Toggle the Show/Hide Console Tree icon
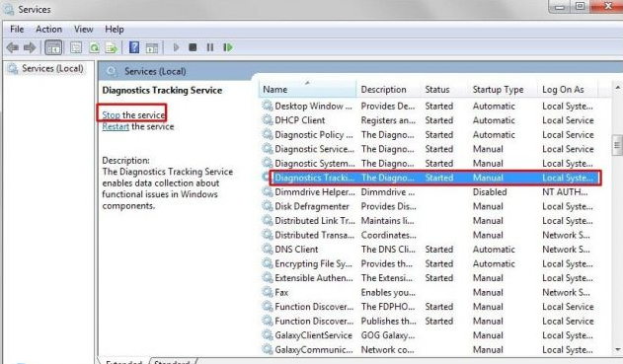The height and width of the screenshot is (364, 623). pos(53,47)
